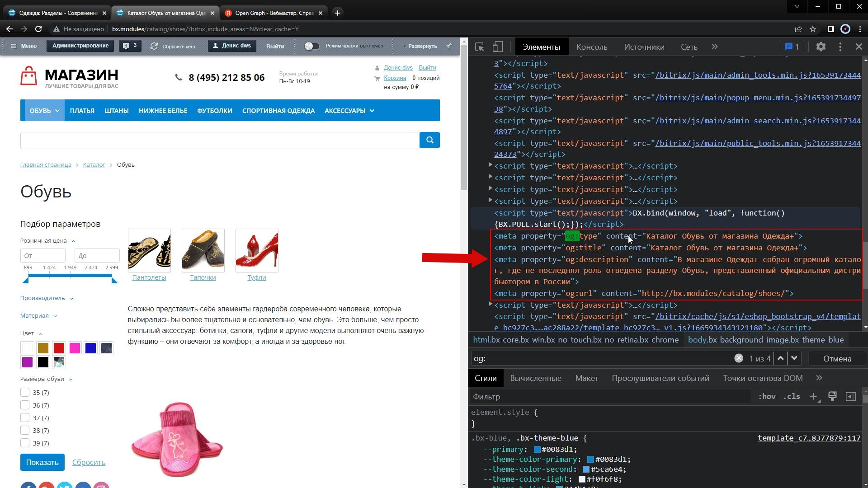Clear the og: search field

738,358
